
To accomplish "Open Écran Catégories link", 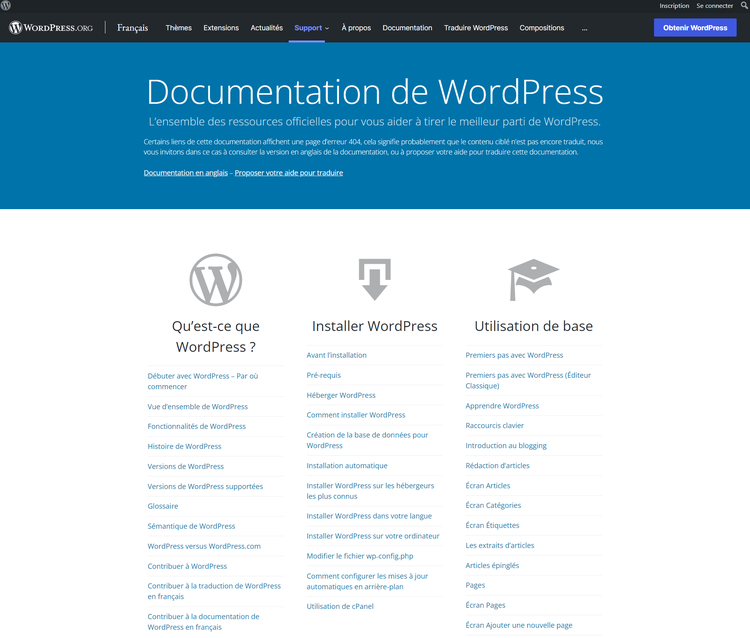I will (493, 506).
